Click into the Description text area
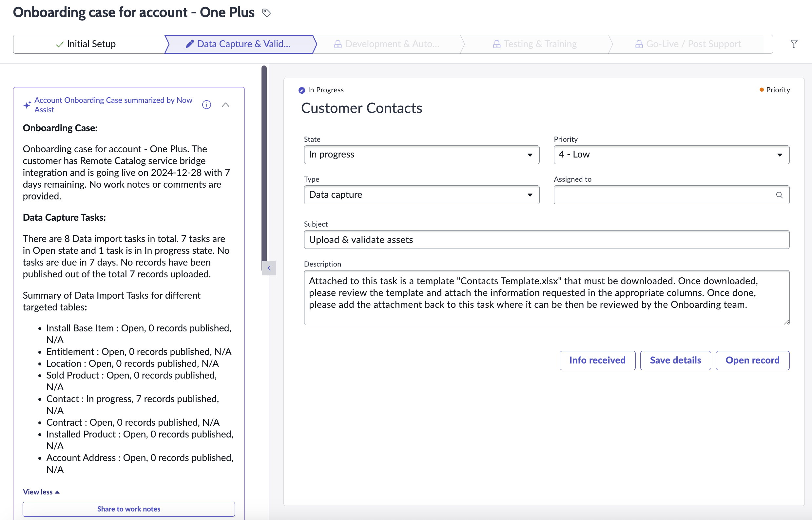812x520 pixels. [x=546, y=297]
